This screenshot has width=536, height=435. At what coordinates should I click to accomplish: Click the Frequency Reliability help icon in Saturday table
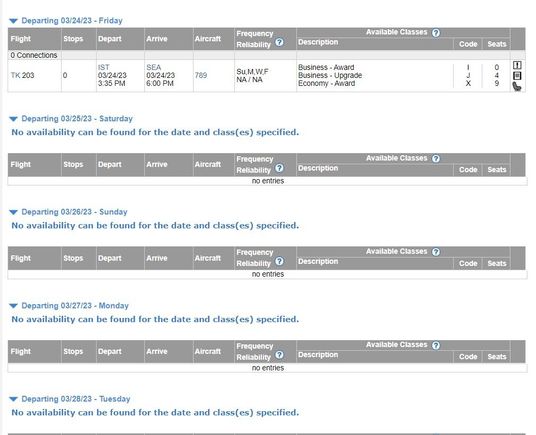(279, 168)
